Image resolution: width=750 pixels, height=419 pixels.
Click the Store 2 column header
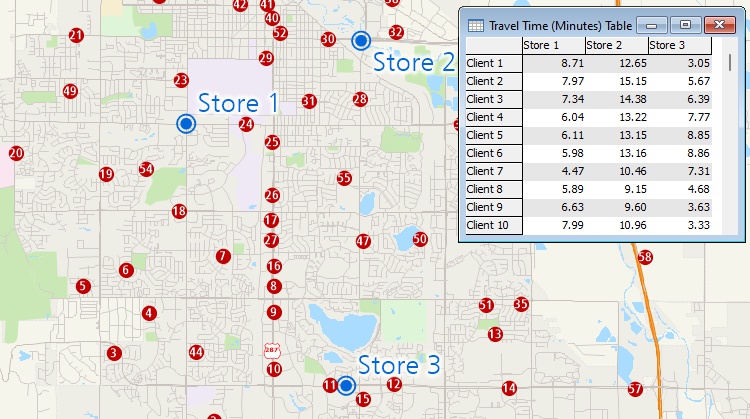[615, 46]
